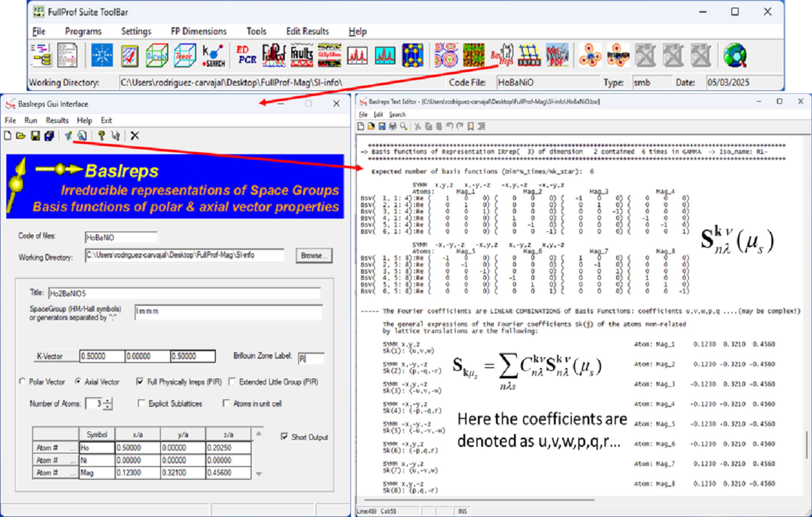Open the text document icon in FullProf toolbar
Image resolution: width=812 pixels, height=517 pixels.
(67, 55)
